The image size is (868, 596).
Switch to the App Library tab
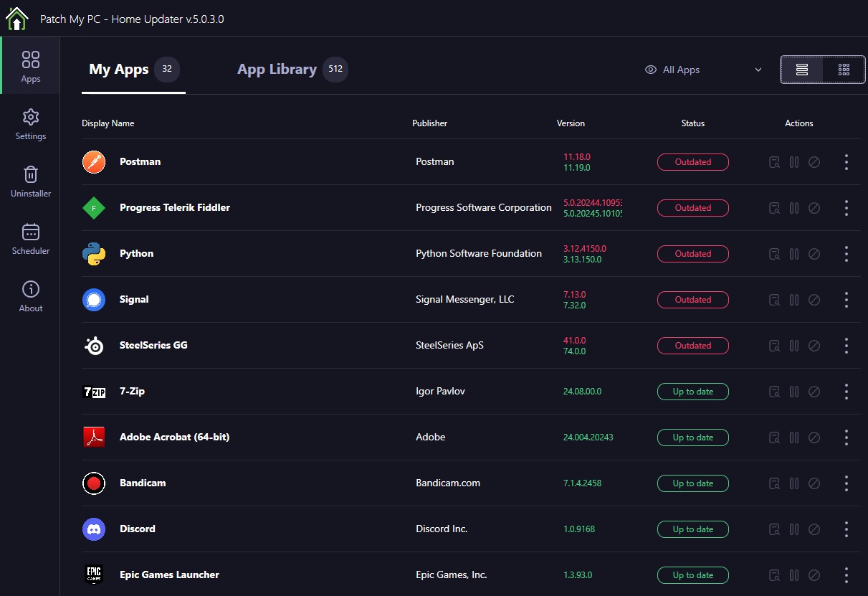click(277, 70)
